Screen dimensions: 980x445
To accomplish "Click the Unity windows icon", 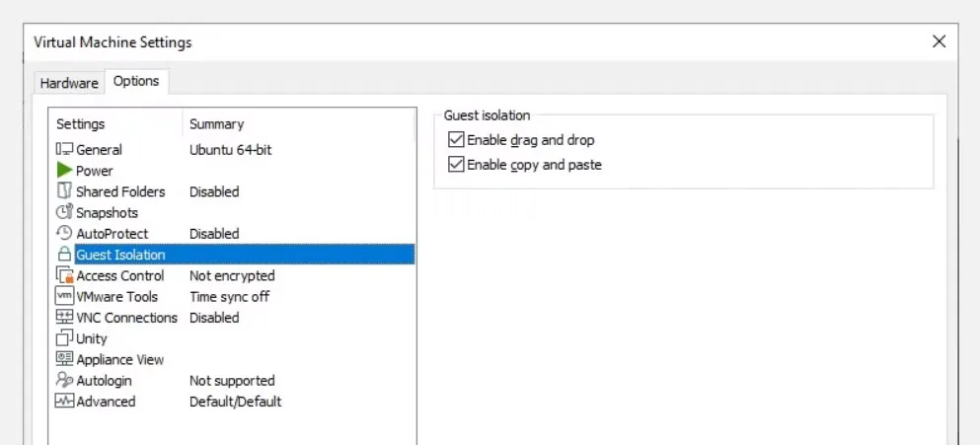I will [64, 338].
